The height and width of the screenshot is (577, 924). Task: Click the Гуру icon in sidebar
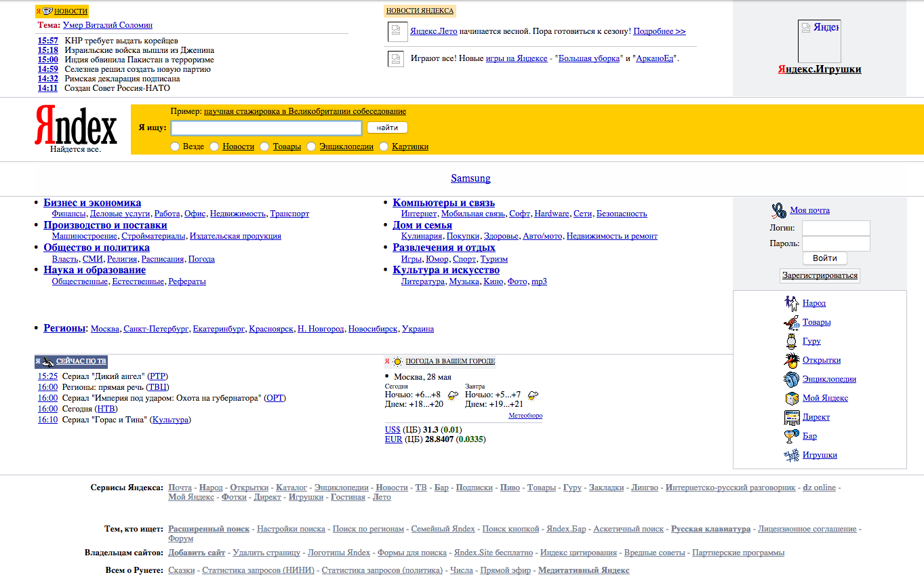pyautogui.click(x=791, y=341)
